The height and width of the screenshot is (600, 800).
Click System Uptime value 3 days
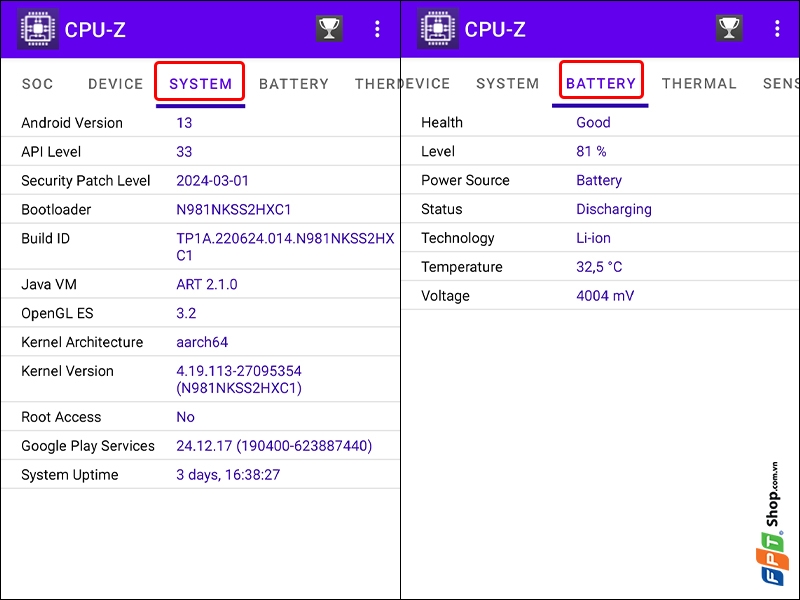pyautogui.click(x=228, y=475)
